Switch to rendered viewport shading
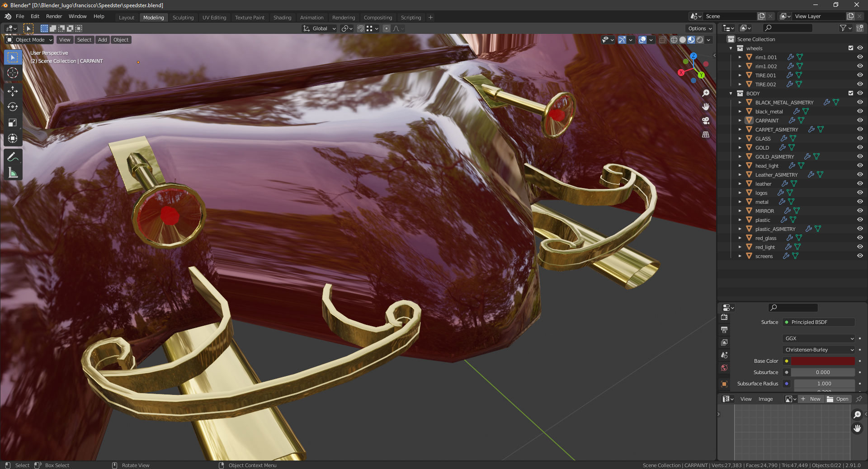The height and width of the screenshot is (469, 868). (x=700, y=40)
